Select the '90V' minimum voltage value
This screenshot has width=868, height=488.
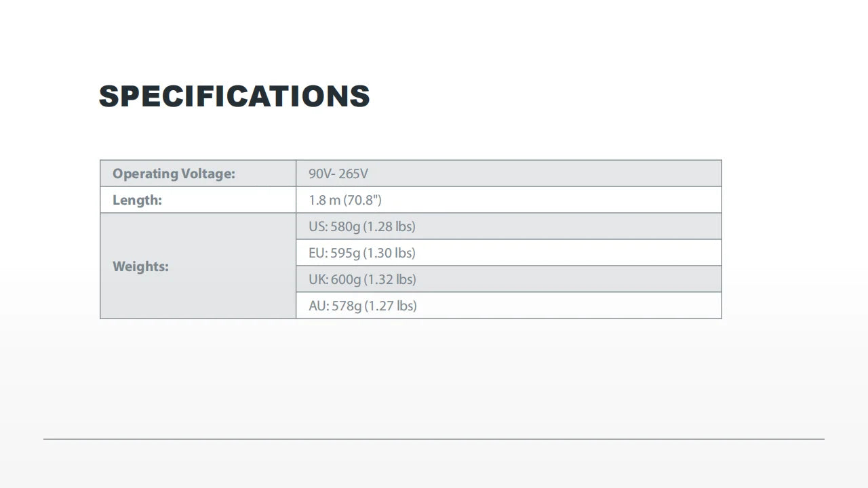[320, 174]
